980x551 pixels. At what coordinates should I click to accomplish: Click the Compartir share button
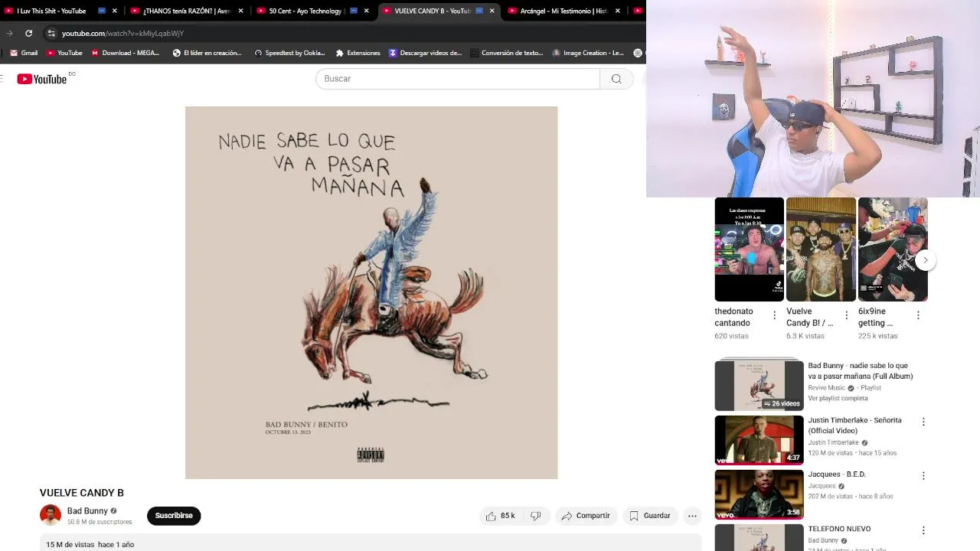(586, 516)
